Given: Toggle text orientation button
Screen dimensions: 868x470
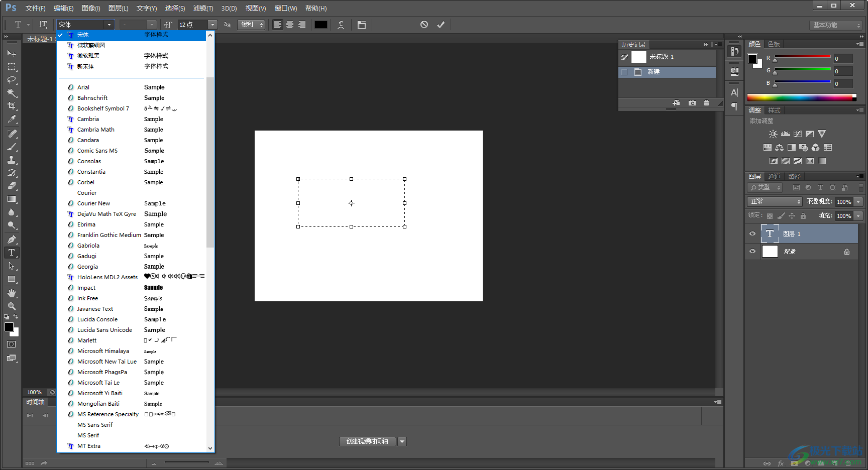Looking at the screenshot, I should click(x=43, y=25).
